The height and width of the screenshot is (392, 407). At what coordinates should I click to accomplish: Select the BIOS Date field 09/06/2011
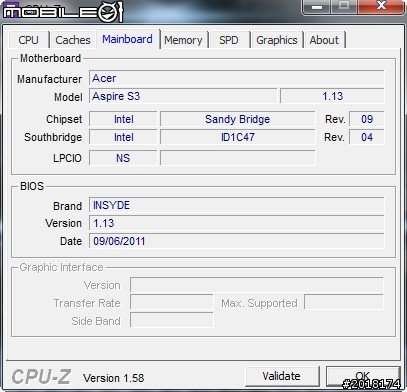point(237,241)
